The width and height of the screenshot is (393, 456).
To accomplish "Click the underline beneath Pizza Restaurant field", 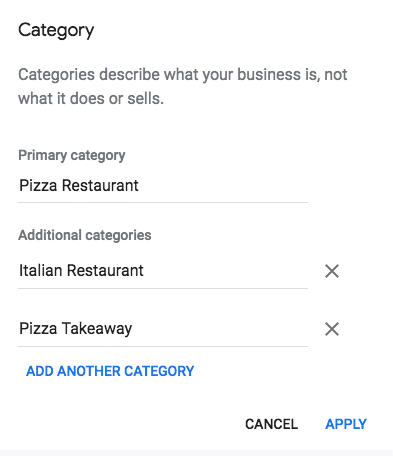I will tap(163, 202).
